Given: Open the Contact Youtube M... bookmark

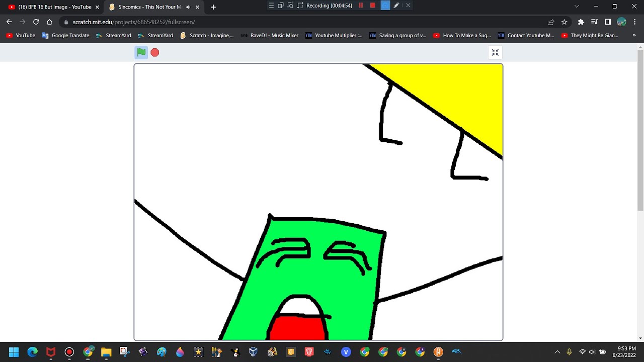Looking at the screenshot, I should 526,36.
